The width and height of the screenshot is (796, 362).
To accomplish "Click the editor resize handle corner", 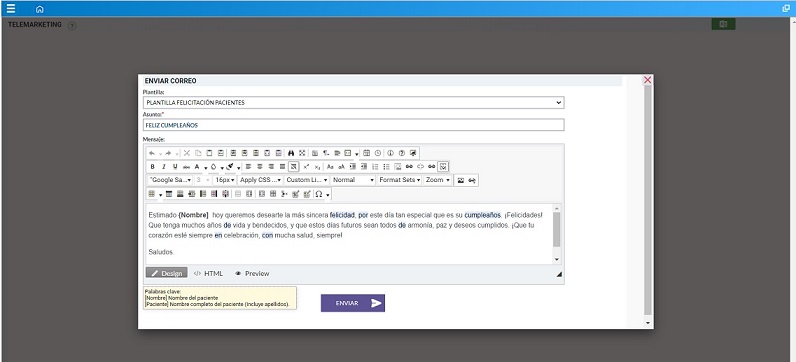I will [x=559, y=274].
